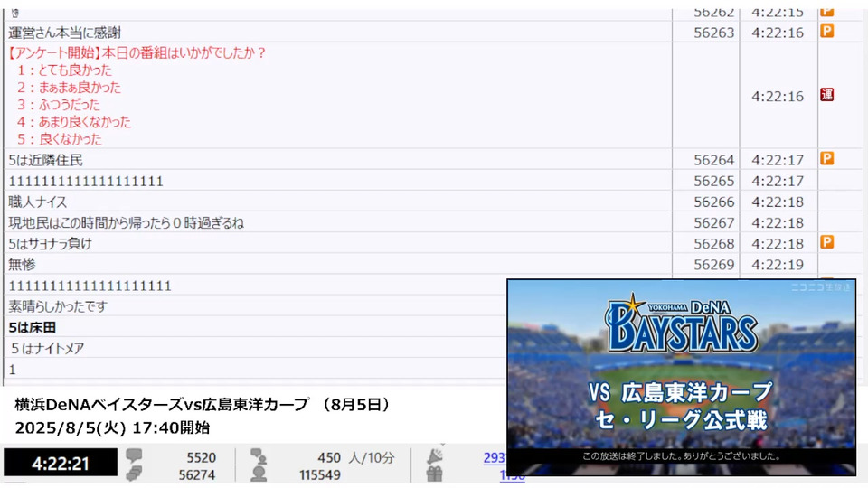Open the ad points link starting with 293
The image size is (868, 488).
[495, 457]
